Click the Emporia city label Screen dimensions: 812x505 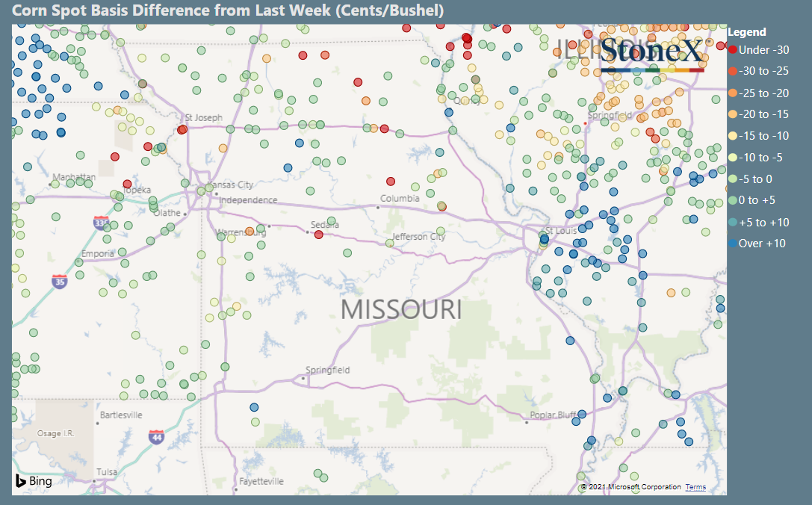coord(97,253)
